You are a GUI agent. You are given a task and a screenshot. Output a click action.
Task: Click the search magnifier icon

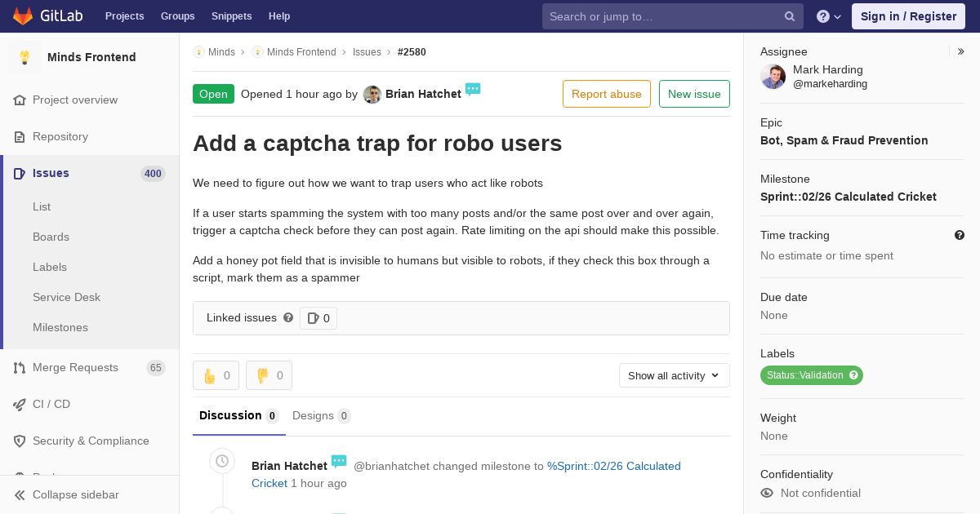point(790,16)
